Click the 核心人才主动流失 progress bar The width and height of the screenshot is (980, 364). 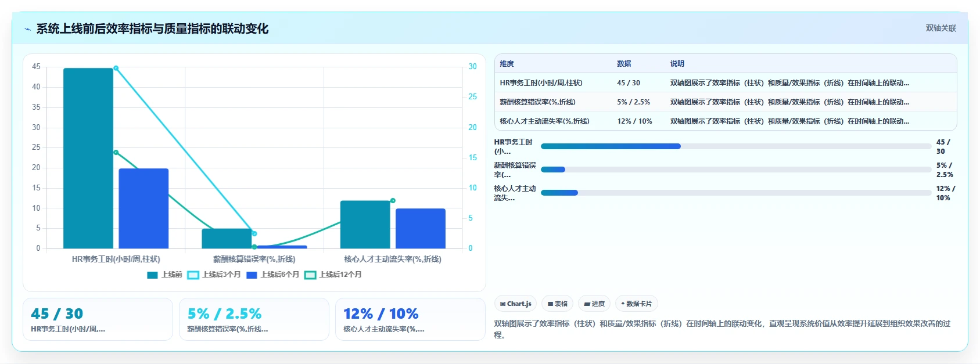point(736,193)
